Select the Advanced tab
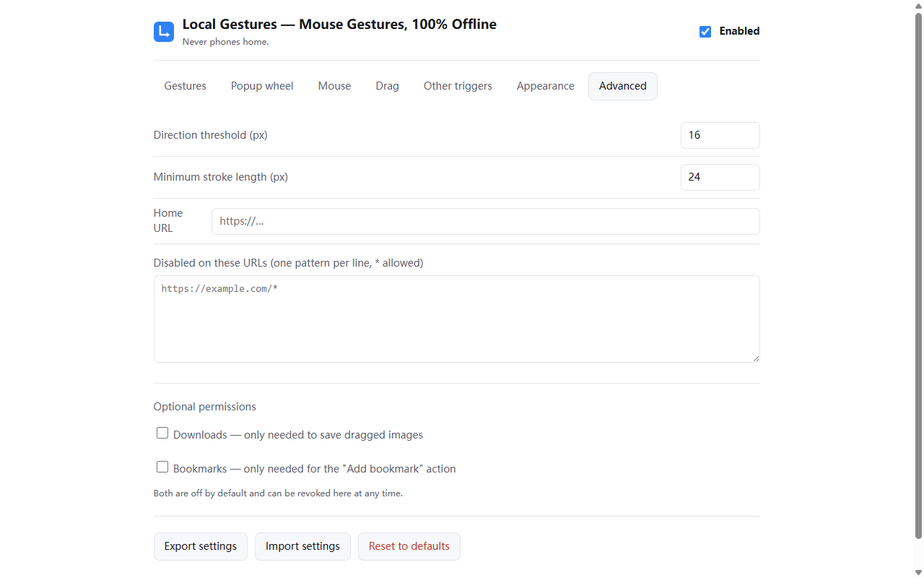This screenshot has width=924, height=578. [623, 86]
